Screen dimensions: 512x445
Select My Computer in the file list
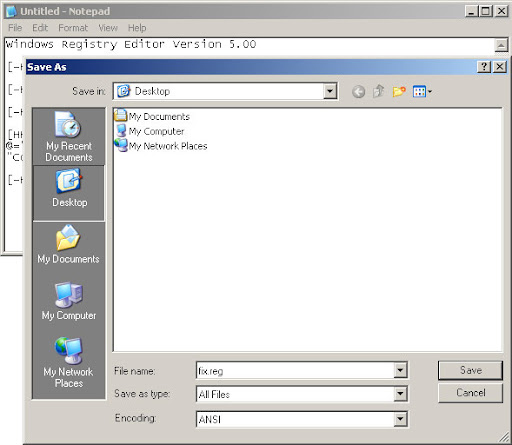(149, 131)
